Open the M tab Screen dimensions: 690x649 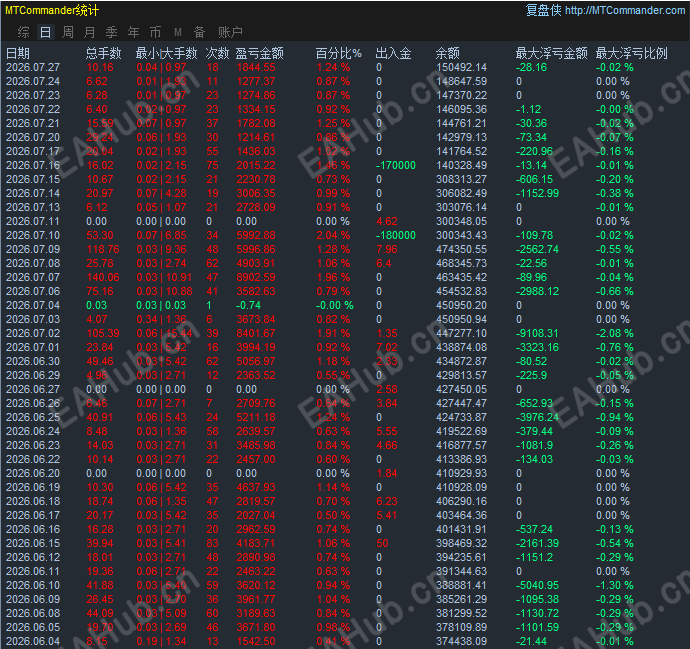(x=178, y=32)
